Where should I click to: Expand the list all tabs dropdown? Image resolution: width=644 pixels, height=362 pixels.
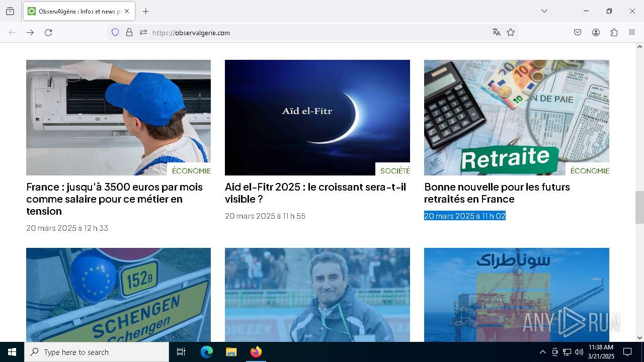click(544, 11)
